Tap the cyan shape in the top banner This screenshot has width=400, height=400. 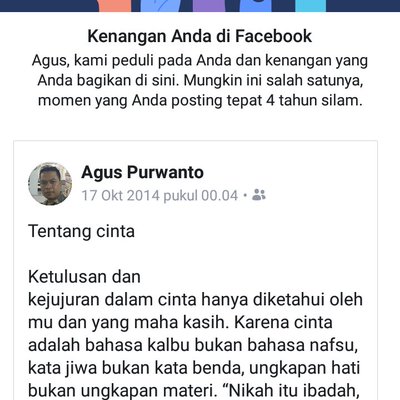[x=311, y=6]
